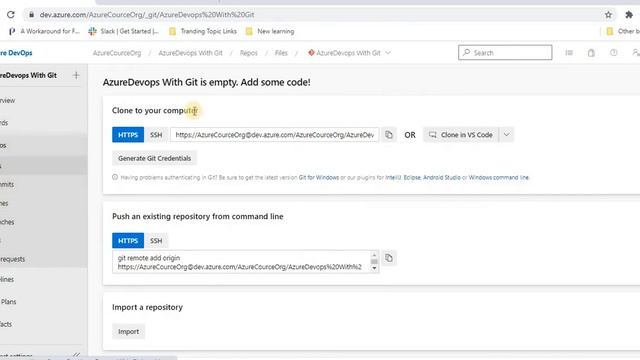Open the Git for Windows link

(x=318, y=178)
